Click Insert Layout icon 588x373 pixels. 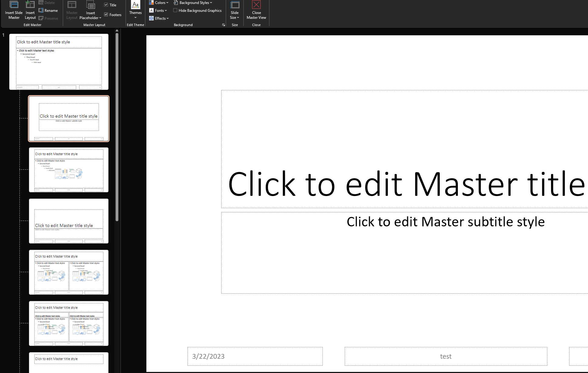(30, 5)
